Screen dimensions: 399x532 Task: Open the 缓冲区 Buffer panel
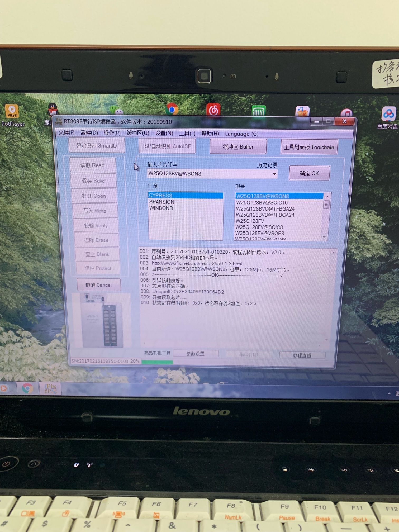pos(238,147)
